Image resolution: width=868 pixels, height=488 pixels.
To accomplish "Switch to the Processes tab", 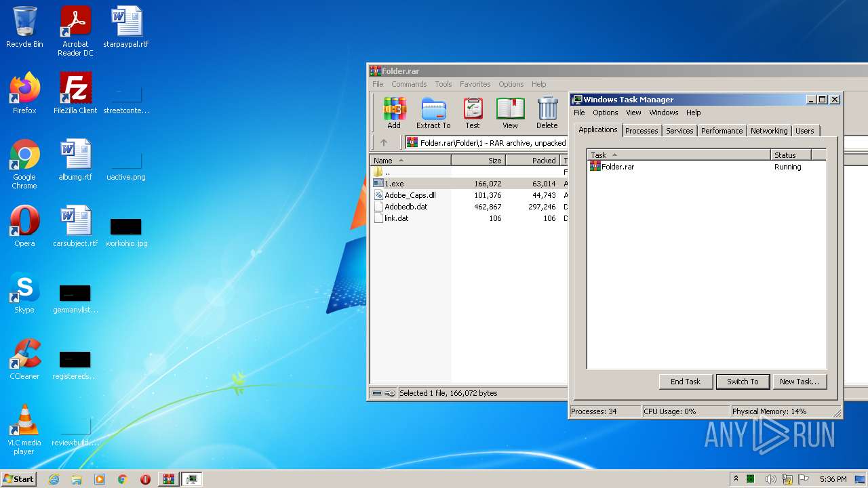I will tap(642, 131).
